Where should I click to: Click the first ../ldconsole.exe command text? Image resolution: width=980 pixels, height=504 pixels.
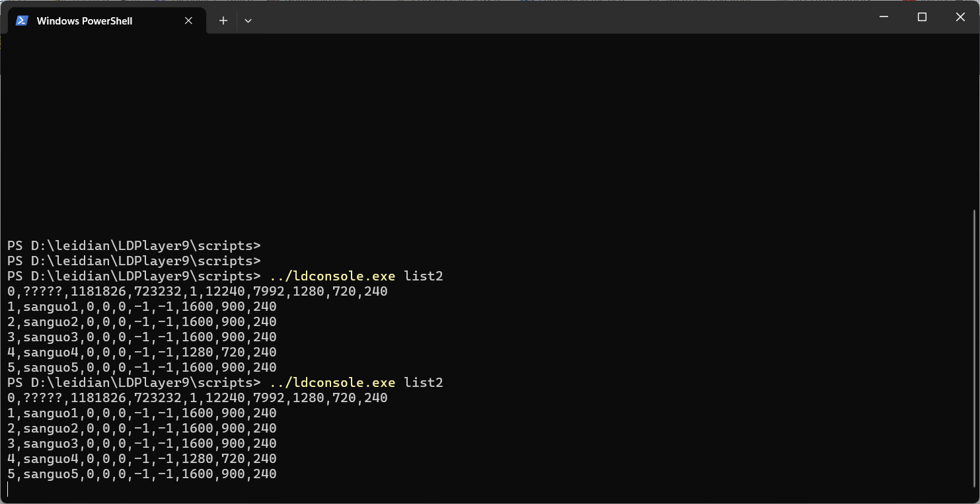pos(332,276)
